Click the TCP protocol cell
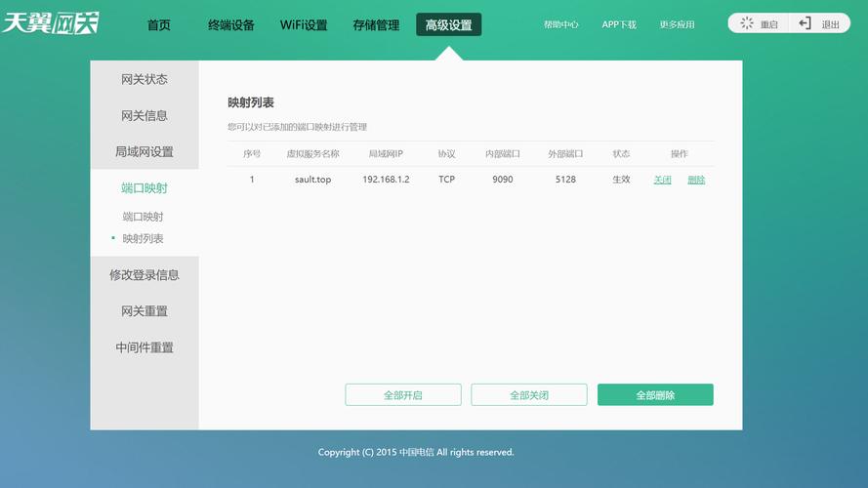 pos(447,180)
